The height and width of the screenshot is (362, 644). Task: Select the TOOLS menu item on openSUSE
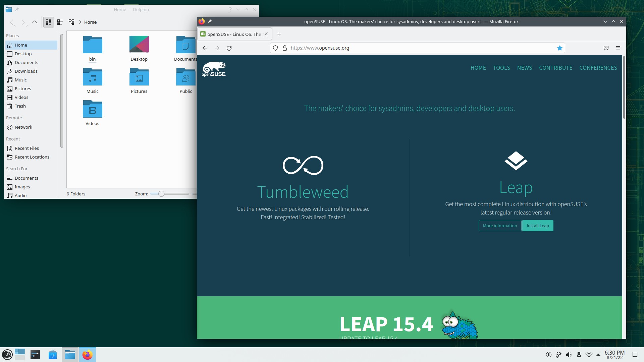[x=501, y=68]
